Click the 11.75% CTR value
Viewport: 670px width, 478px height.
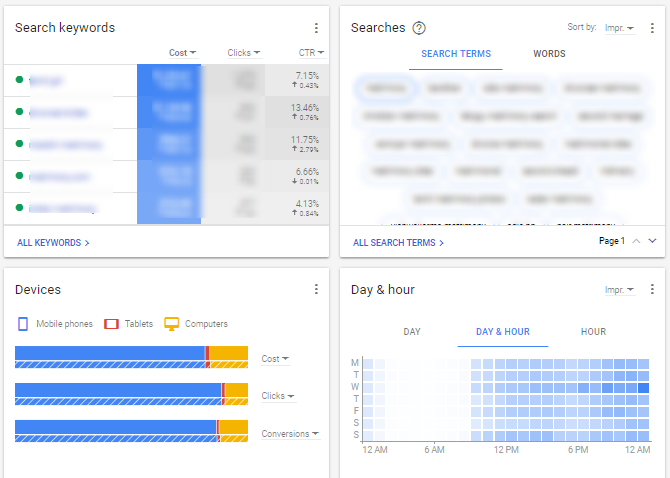coord(305,140)
